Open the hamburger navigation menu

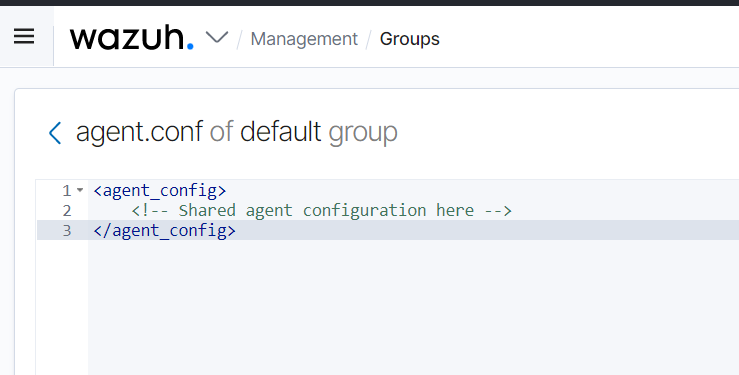click(24, 36)
